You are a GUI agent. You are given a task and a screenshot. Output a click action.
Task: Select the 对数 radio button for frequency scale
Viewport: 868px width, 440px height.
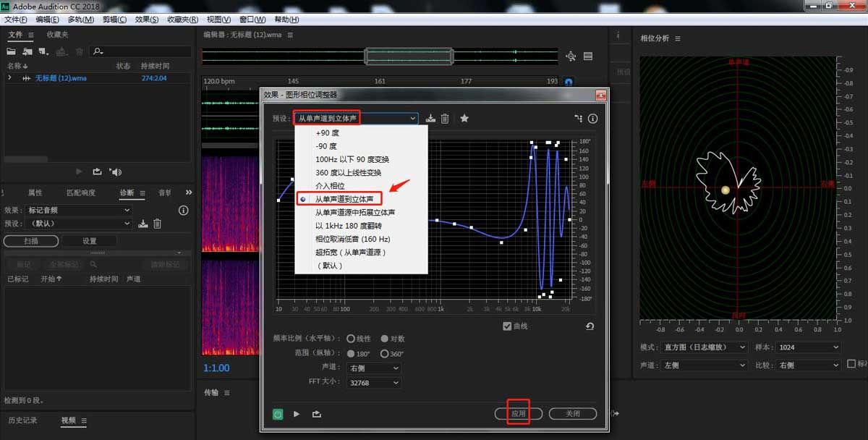pyautogui.click(x=383, y=339)
